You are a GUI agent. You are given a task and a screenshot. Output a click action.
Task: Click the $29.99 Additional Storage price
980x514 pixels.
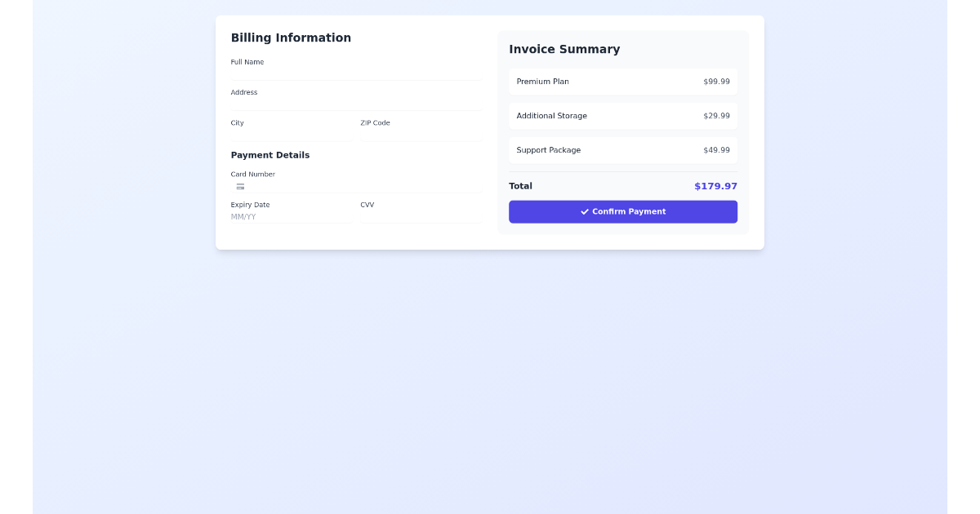point(716,116)
